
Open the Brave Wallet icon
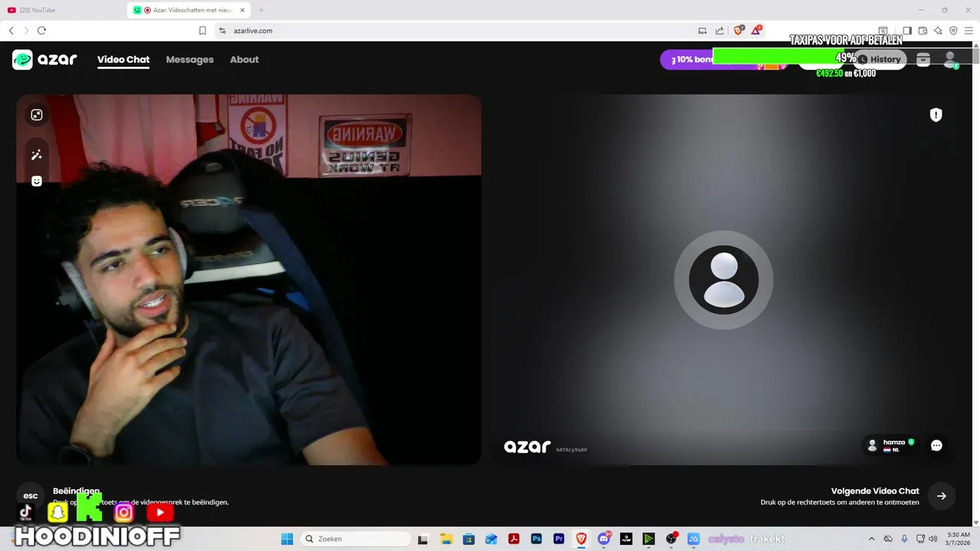pos(923,31)
